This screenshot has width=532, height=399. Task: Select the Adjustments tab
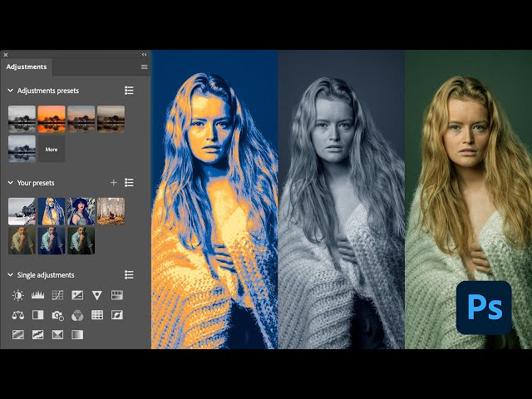(x=27, y=66)
